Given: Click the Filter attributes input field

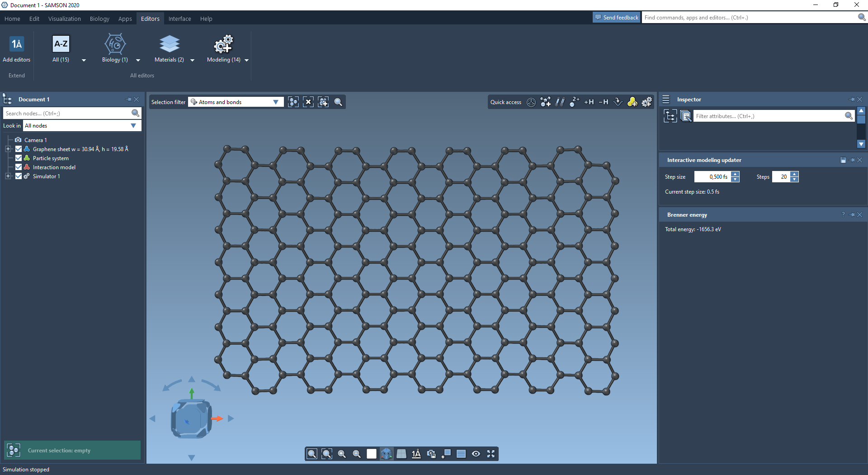Looking at the screenshot, I should coord(769,116).
